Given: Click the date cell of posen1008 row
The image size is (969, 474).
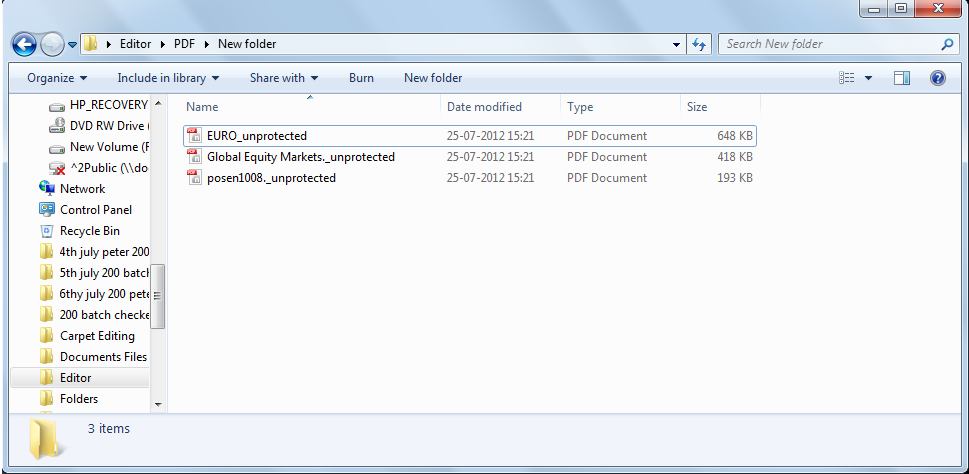Looking at the screenshot, I should pyautogui.click(x=490, y=178).
